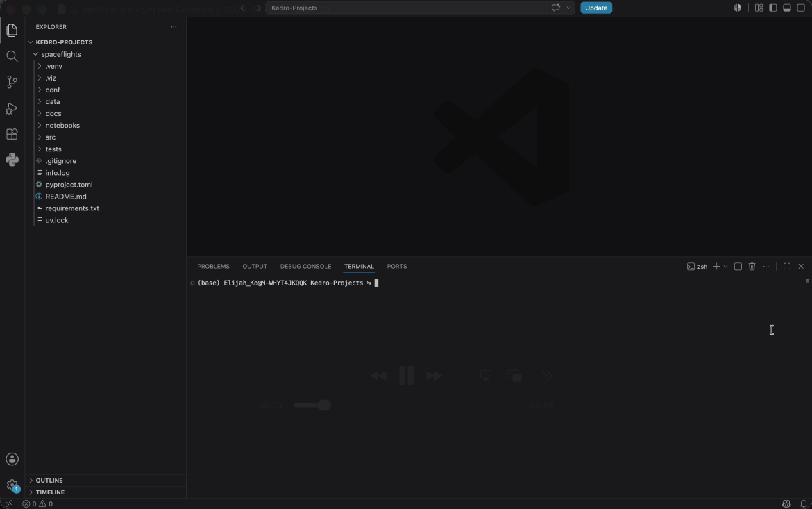
Task: Switch to the DEBUG CONSOLE tab
Action: point(305,267)
